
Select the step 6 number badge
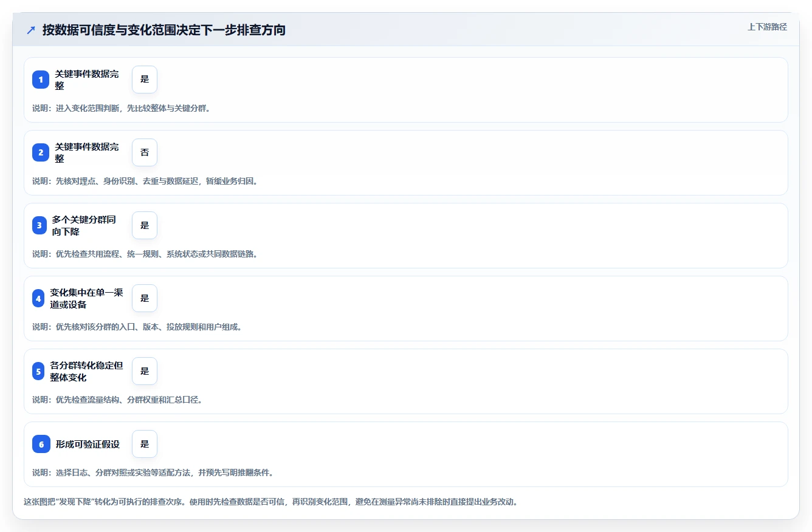pyautogui.click(x=41, y=444)
